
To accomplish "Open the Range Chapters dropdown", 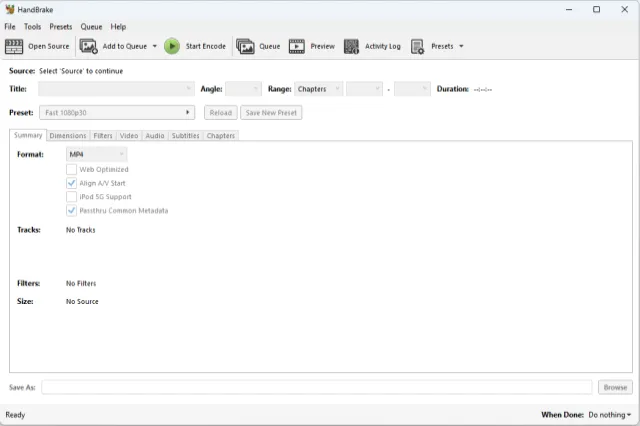I will pos(318,89).
